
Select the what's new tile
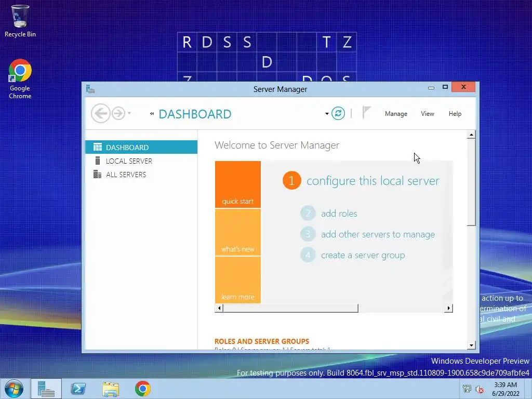tap(238, 232)
